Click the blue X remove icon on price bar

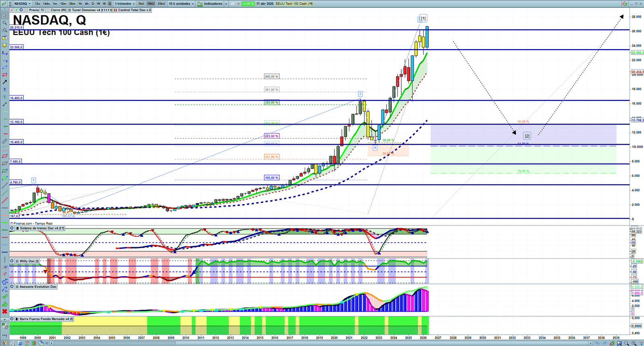click(x=21, y=10)
